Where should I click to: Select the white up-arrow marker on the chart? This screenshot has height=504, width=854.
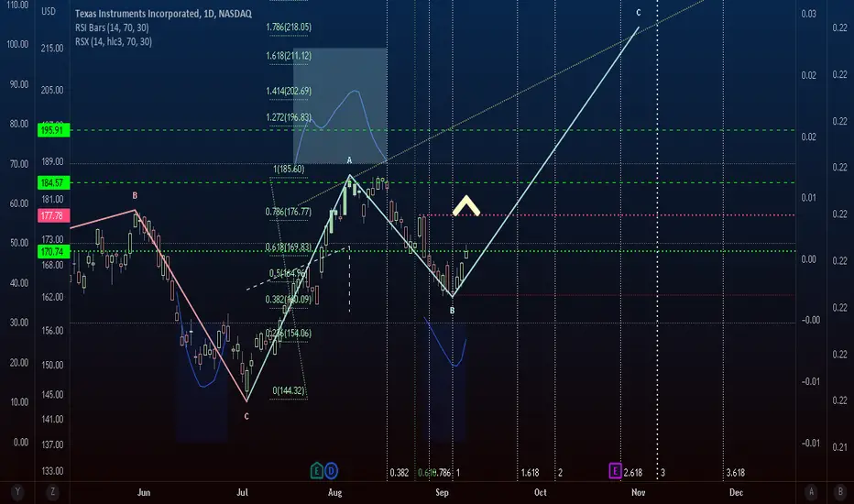466,206
